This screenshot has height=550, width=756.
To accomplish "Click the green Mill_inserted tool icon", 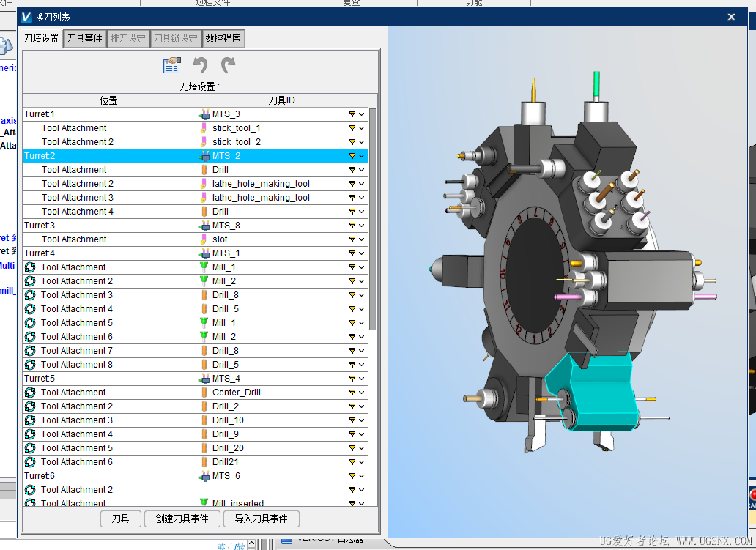I will [x=204, y=503].
